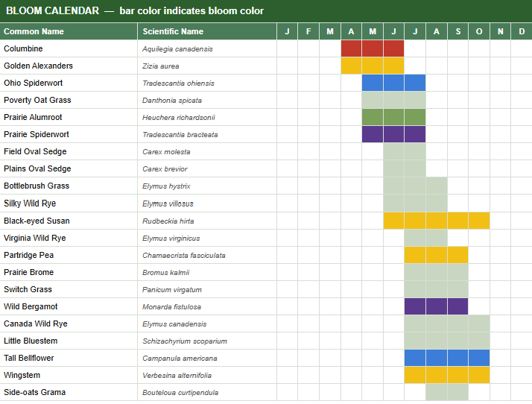This screenshot has width=532, height=404.
Task: Click scientific name Aquilegia canadensis
Action: tap(177, 49)
